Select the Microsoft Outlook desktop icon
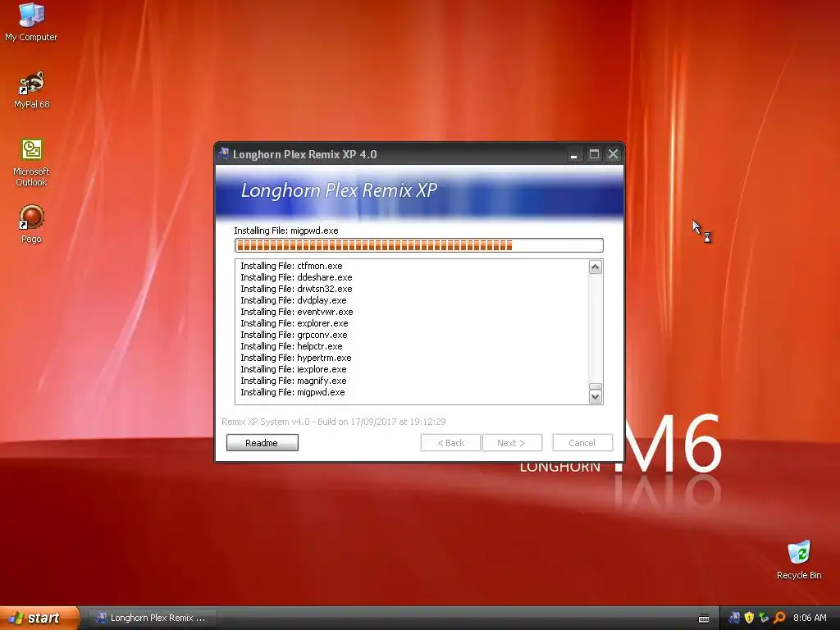 pos(32,163)
